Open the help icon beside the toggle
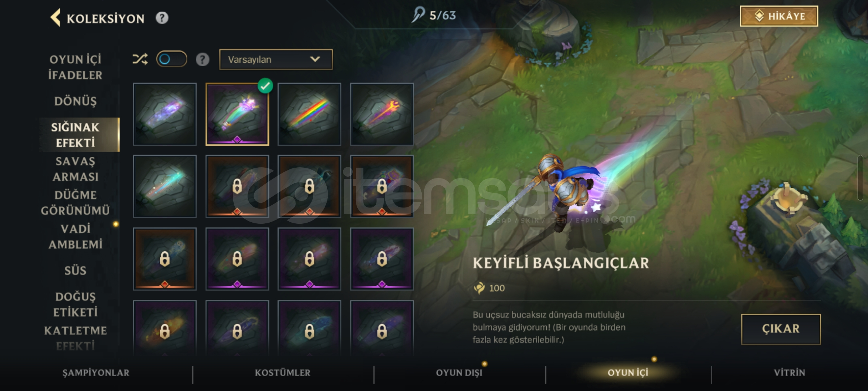868x391 pixels. [203, 59]
